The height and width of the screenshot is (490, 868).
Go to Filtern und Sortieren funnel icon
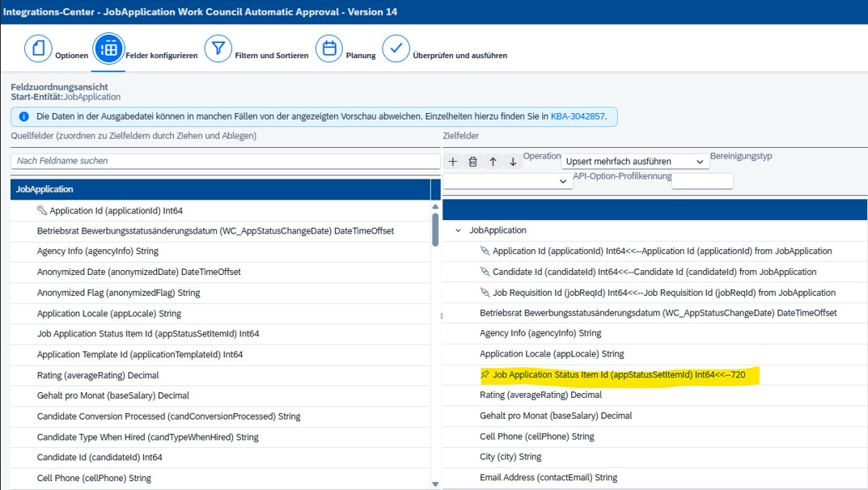click(x=218, y=49)
